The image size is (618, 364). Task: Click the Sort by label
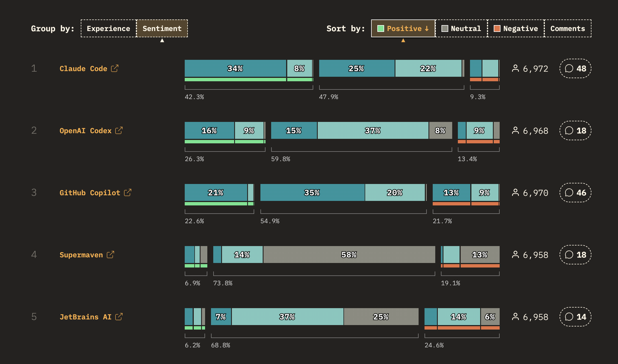pyautogui.click(x=346, y=28)
